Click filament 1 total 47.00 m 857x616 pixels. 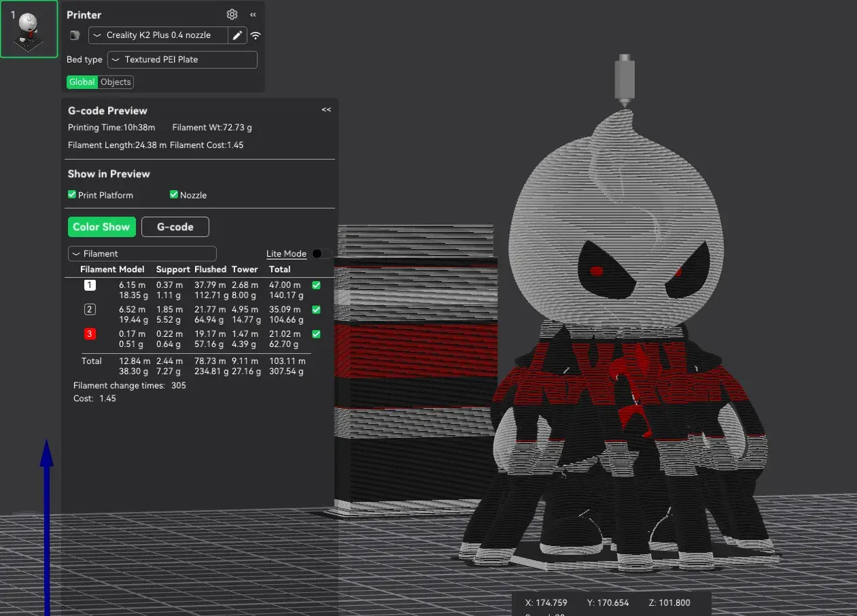(x=285, y=286)
